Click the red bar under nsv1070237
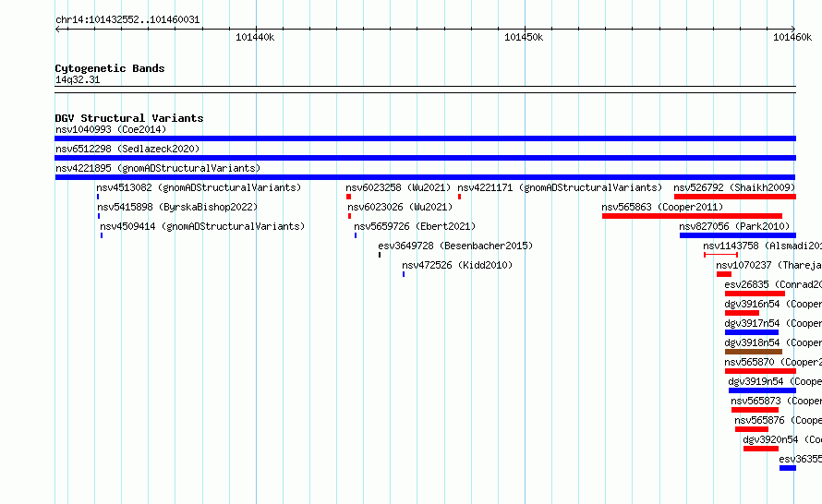Image resolution: width=822 pixels, height=504 pixels. point(724,274)
